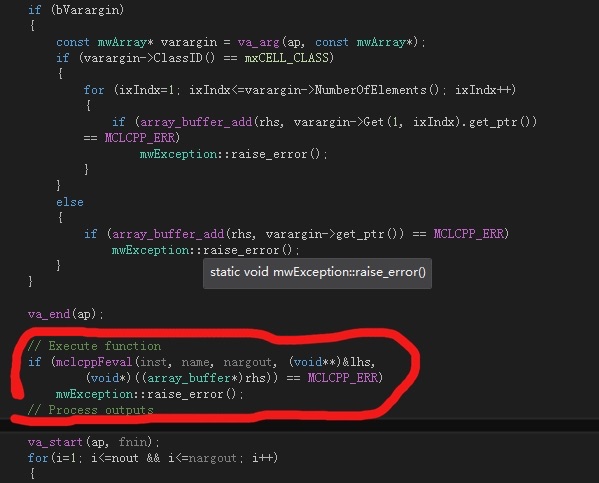The height and width of the screenshot is (483, 599).
Task: Click the else keyword
Action: 70,202
